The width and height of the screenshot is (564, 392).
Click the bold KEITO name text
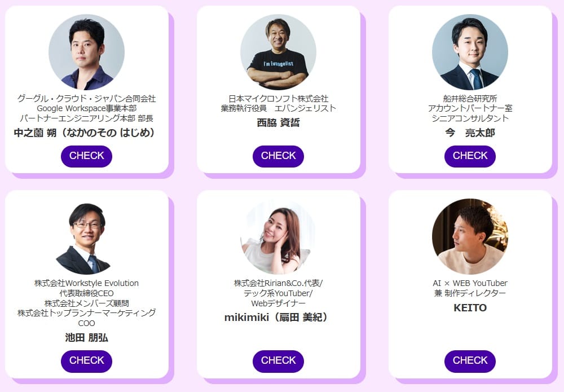[470, 308]
